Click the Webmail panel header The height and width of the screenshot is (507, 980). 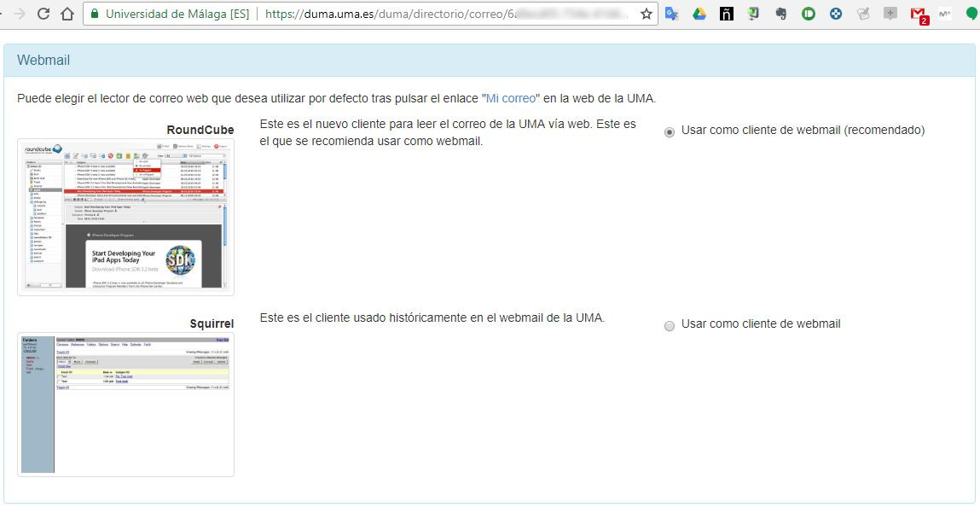[x=489, y=61]
